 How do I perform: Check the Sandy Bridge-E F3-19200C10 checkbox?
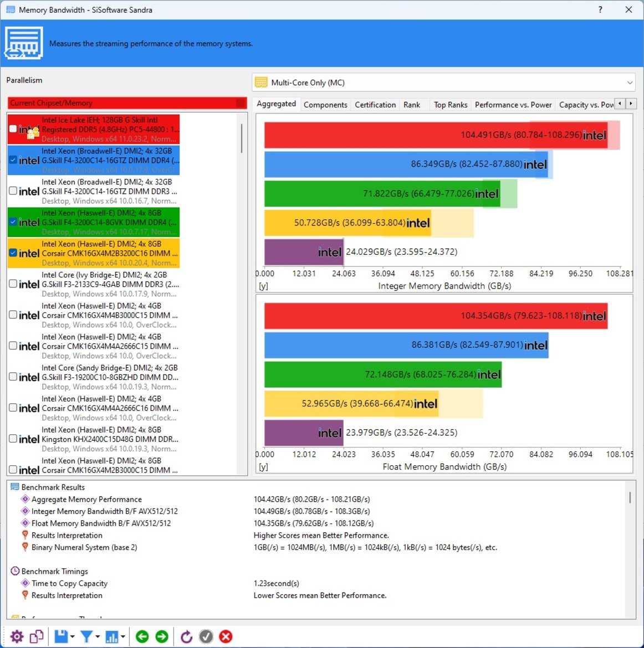click(13, 377)
